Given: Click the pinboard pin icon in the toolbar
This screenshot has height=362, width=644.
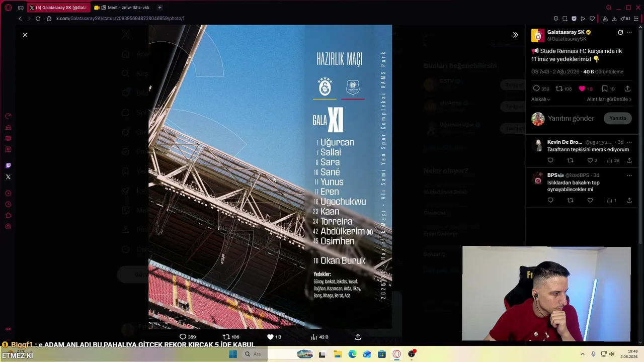Looking at the screenshot, I should click(555, 19).
